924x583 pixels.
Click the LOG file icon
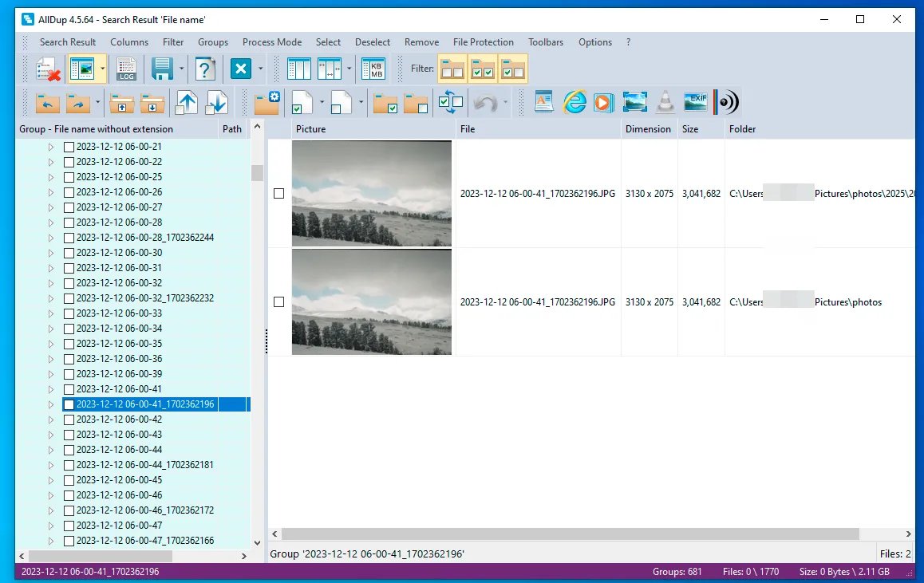(126, 69)
